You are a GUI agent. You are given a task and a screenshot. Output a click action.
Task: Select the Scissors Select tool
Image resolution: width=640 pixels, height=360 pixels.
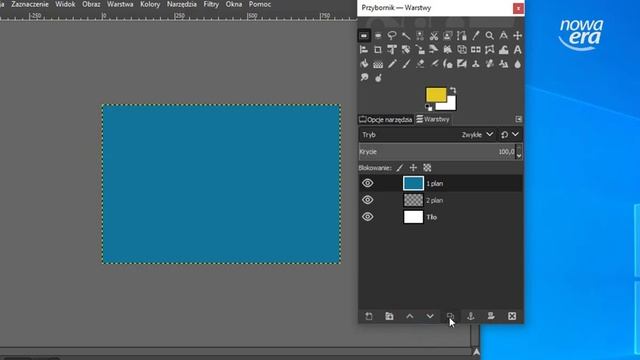433,36
